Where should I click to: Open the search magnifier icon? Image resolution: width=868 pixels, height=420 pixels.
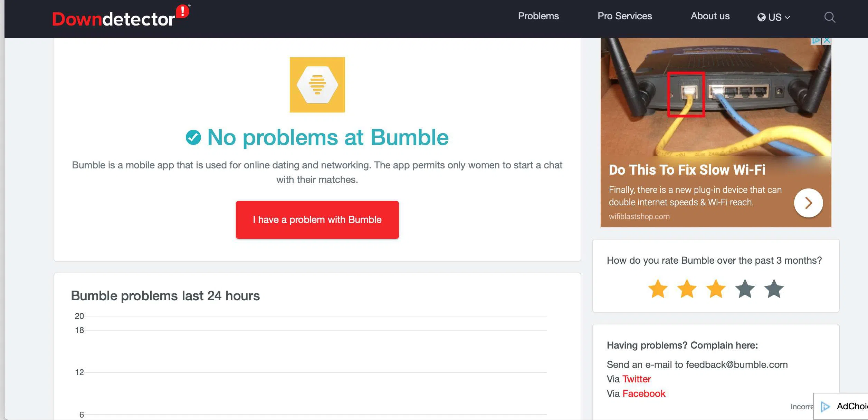point(829,17)
